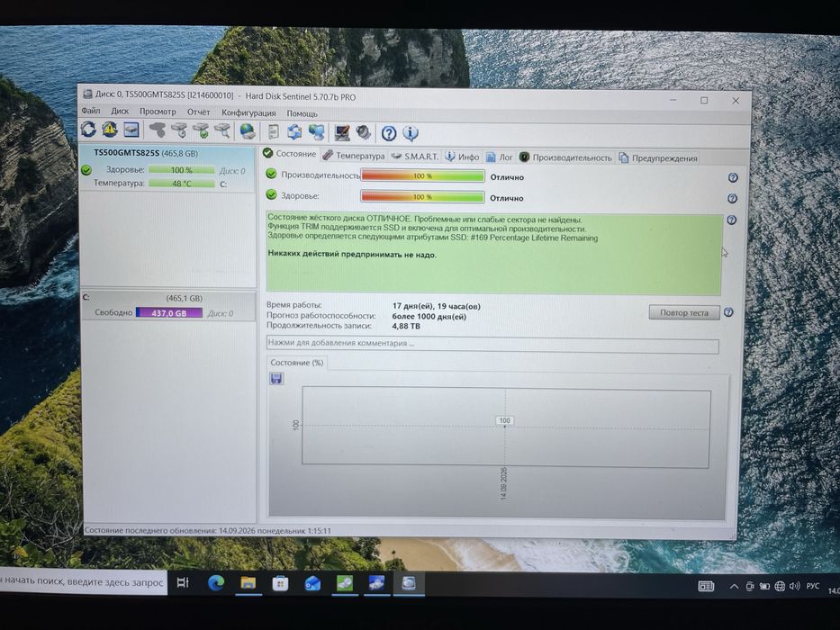Click the Производительность 100 % gradient bar

(x=422, y=175)
